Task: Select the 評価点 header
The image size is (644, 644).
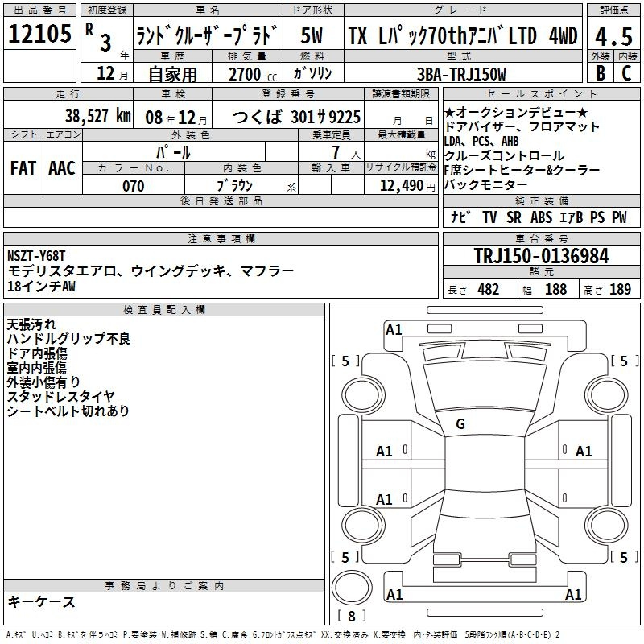Action: point(614,10)
